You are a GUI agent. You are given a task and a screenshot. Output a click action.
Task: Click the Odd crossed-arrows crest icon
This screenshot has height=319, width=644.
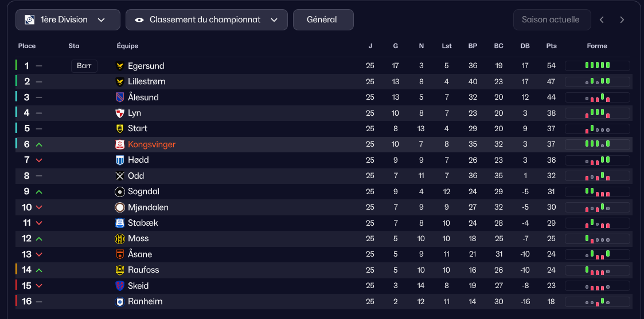(120, 176)
